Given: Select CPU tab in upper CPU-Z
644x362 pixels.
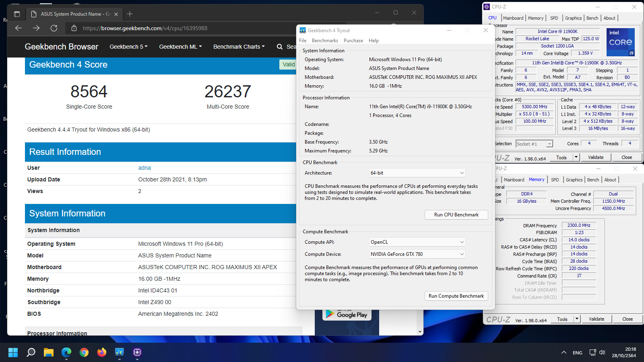Looking at the screenshot, I should coord(492,18).
